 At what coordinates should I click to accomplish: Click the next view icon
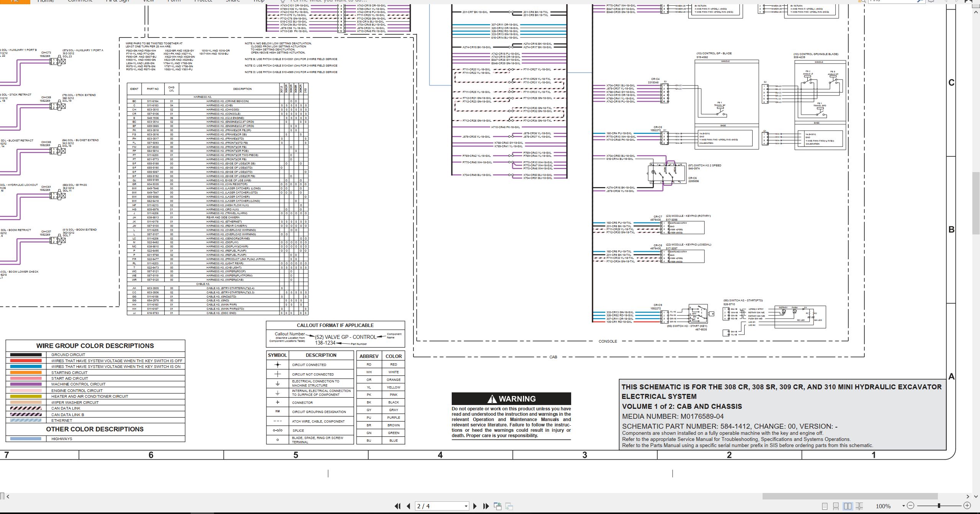click(x=510, y=506)
